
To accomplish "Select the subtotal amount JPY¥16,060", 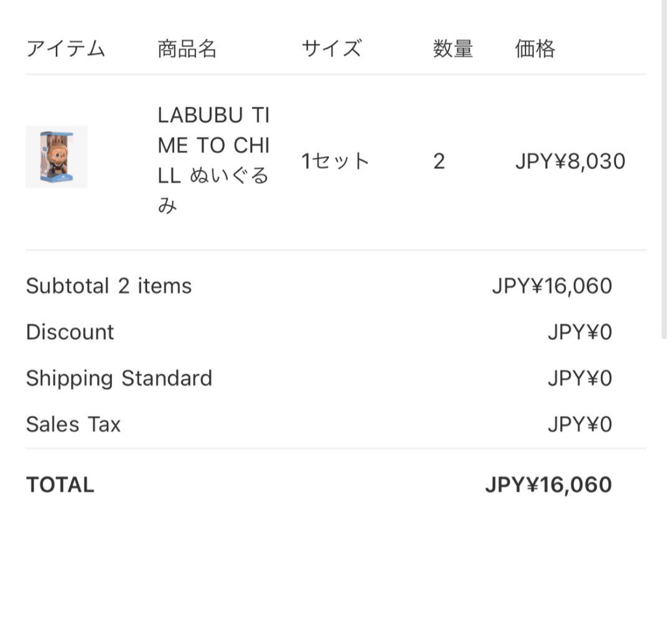I will (x=551, y=286).
